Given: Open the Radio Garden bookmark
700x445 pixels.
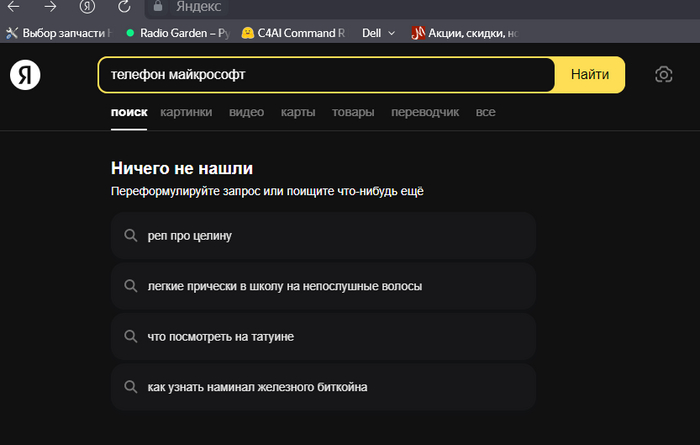Looking at the screenshot, I should (x=178, y=33).
